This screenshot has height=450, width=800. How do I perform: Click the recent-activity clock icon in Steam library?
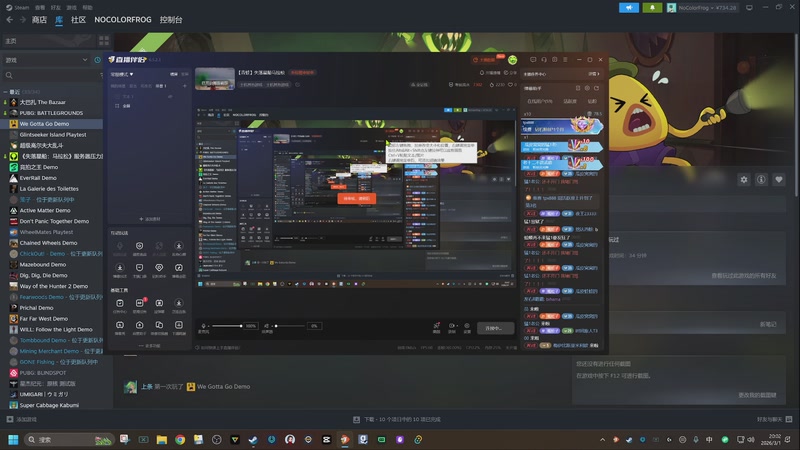tap(97, 60)
